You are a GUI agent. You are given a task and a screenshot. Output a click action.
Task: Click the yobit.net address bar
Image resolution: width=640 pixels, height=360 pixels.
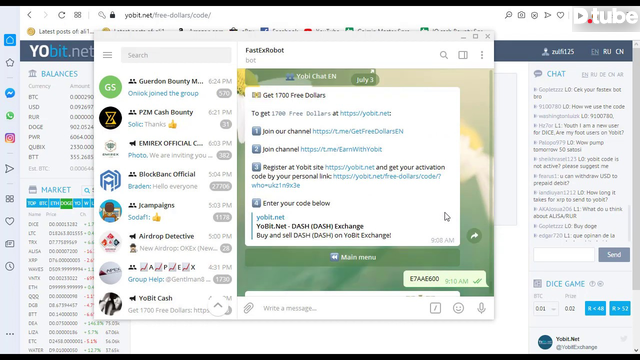pos(168,15)
